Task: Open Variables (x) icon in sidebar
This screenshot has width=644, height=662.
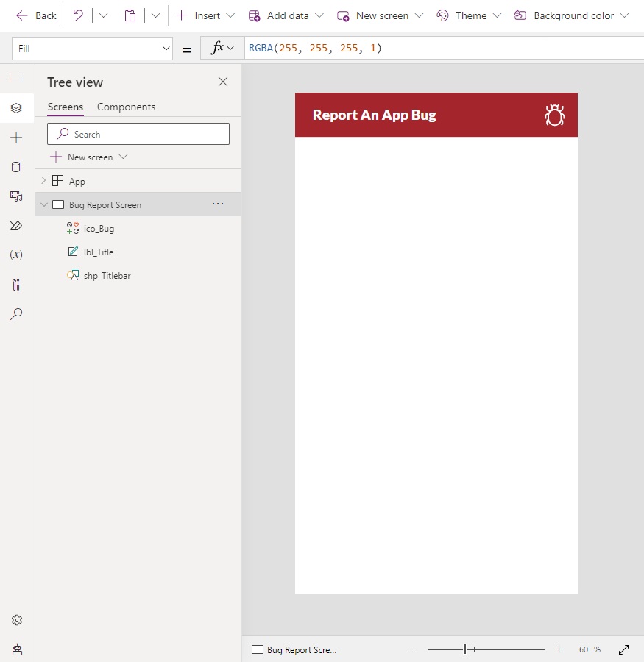Action: 16,255
